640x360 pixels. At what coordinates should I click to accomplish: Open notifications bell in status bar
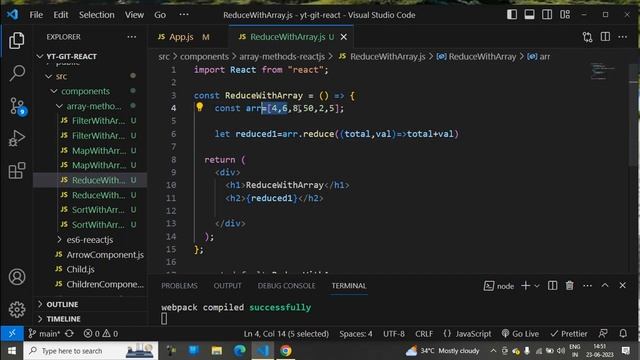(x=623, y=333)
